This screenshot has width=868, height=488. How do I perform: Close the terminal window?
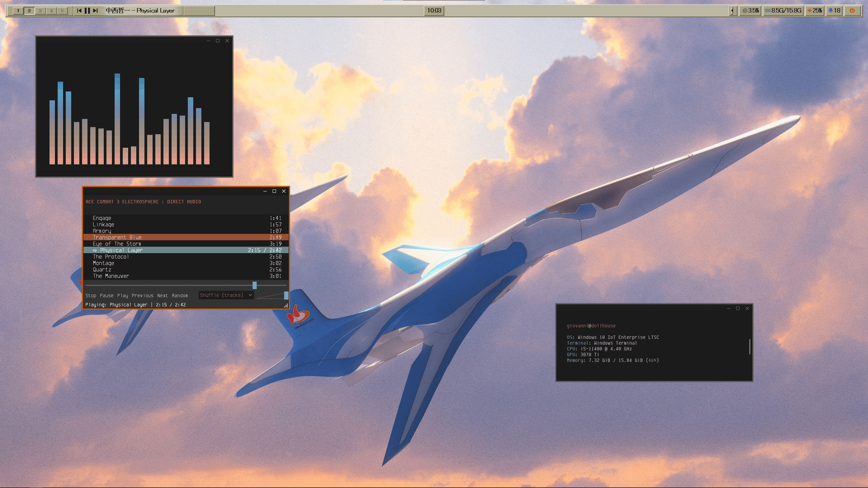click(747, 308)
